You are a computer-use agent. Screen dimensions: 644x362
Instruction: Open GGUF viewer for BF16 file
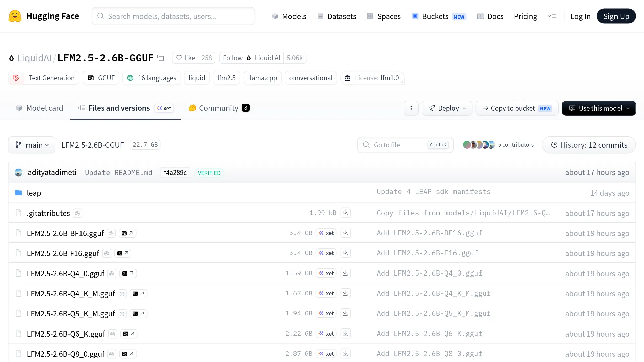127,233
